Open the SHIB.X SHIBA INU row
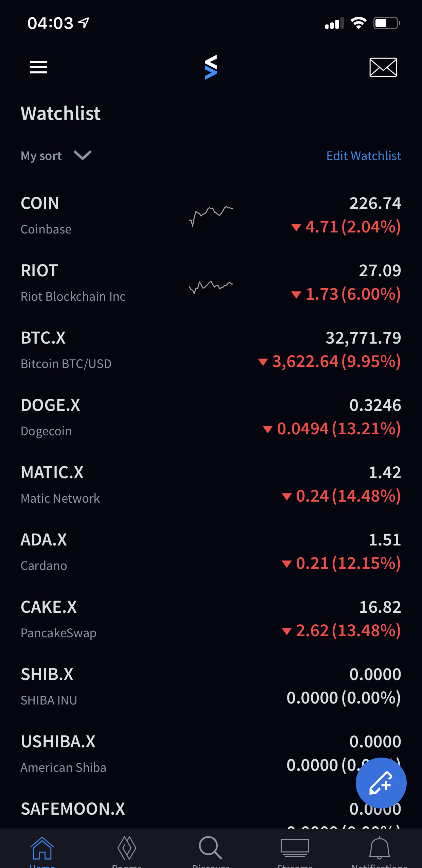This screenshot has height=868, width=422. [x=211, y=686]
